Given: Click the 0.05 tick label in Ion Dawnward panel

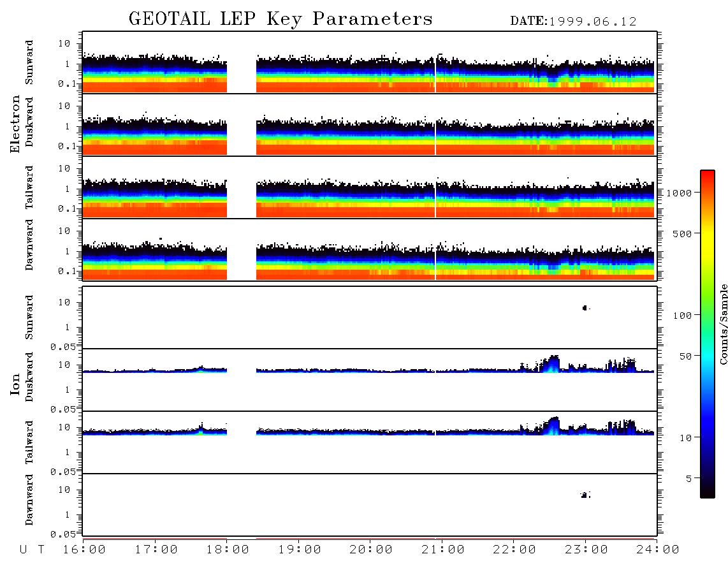Looking at the screenshot, I should pos(63,534).
